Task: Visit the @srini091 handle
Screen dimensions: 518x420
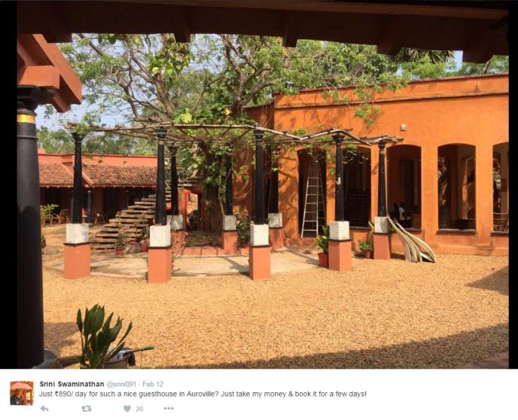Action: click(x=121, y=384)
